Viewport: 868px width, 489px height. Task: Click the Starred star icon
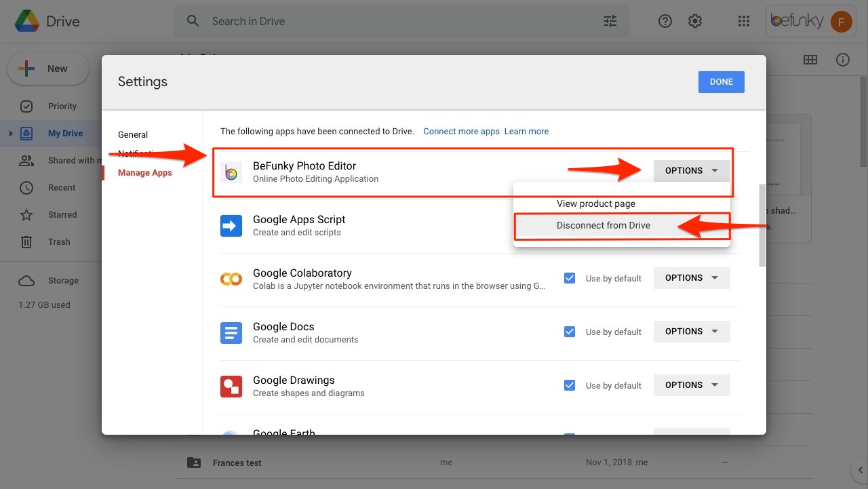pos(26,215)
